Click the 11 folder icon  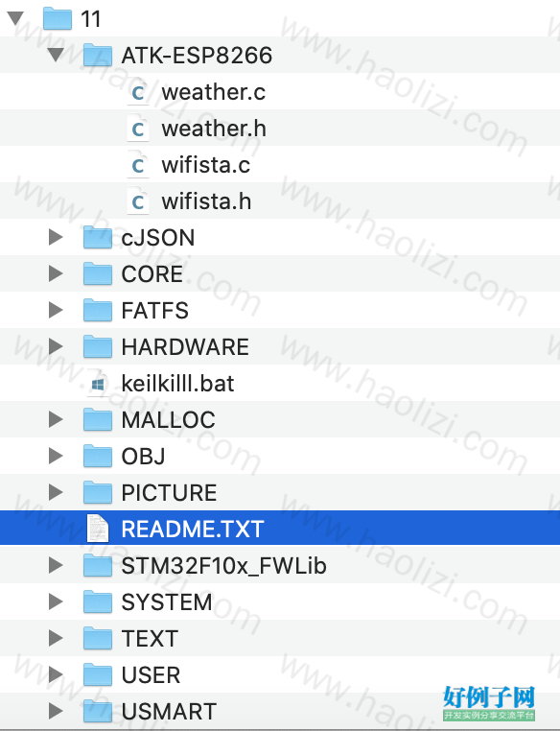[x=58, y=18]
